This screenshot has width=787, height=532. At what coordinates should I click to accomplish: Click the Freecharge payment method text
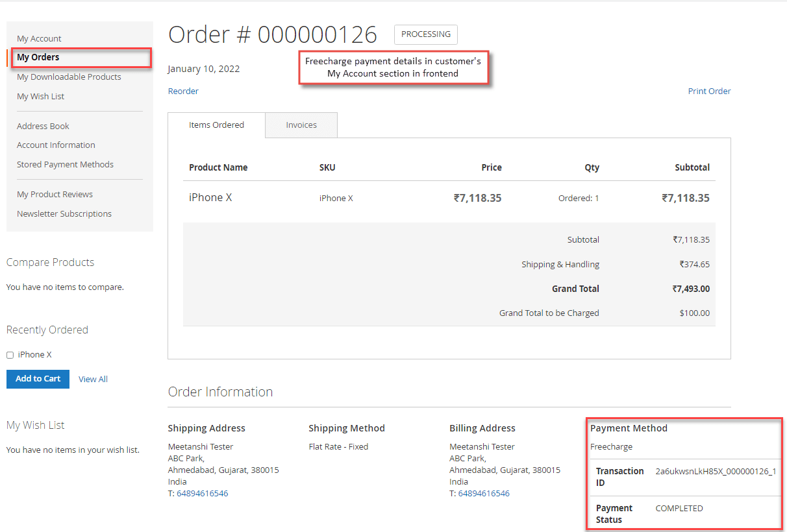point(611,446)
